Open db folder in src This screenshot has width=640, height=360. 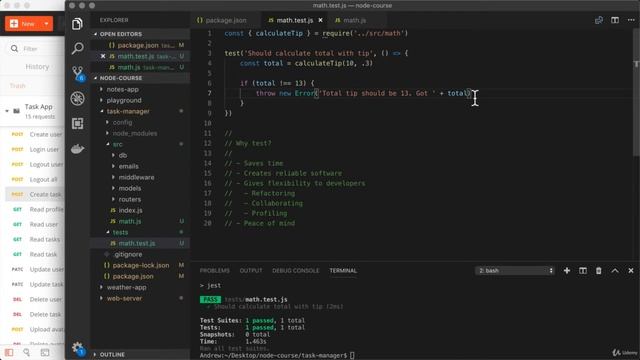pyautogui.click(x=122, y=155)
